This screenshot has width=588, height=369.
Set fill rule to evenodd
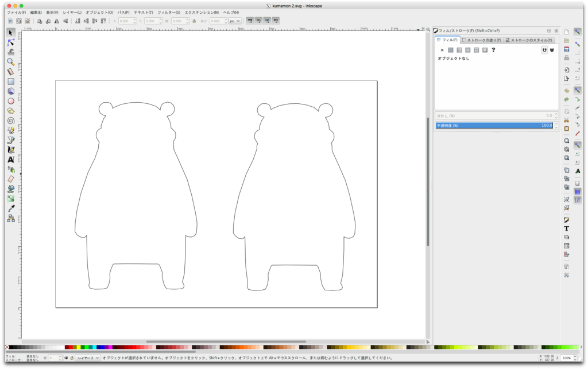tap(544, 50)
